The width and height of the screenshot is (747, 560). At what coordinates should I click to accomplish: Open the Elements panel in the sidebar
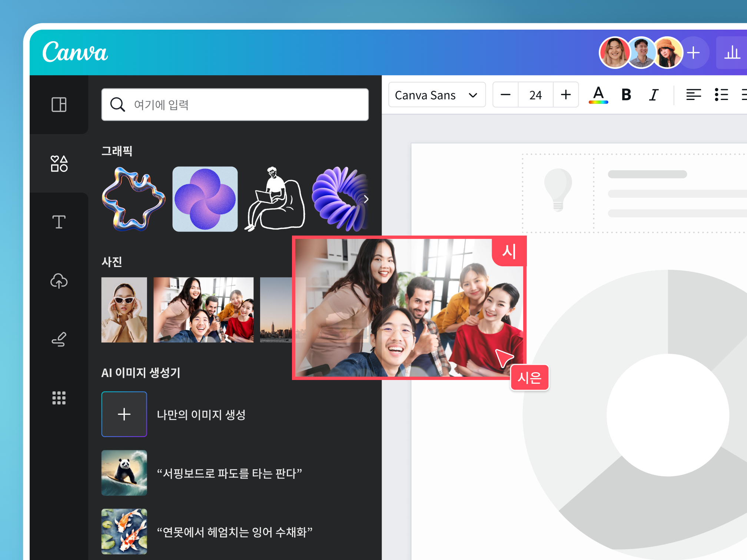tap(59, 163)
